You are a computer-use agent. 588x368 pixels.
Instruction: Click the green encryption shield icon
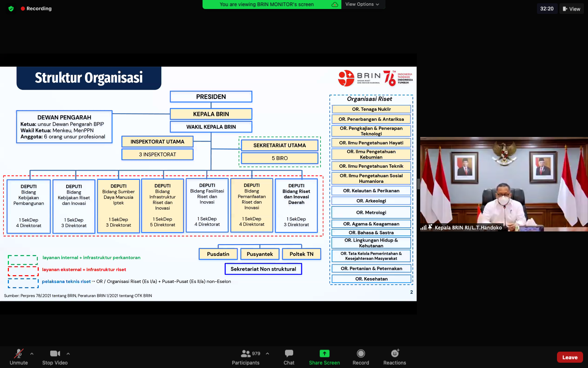[11, 9]
